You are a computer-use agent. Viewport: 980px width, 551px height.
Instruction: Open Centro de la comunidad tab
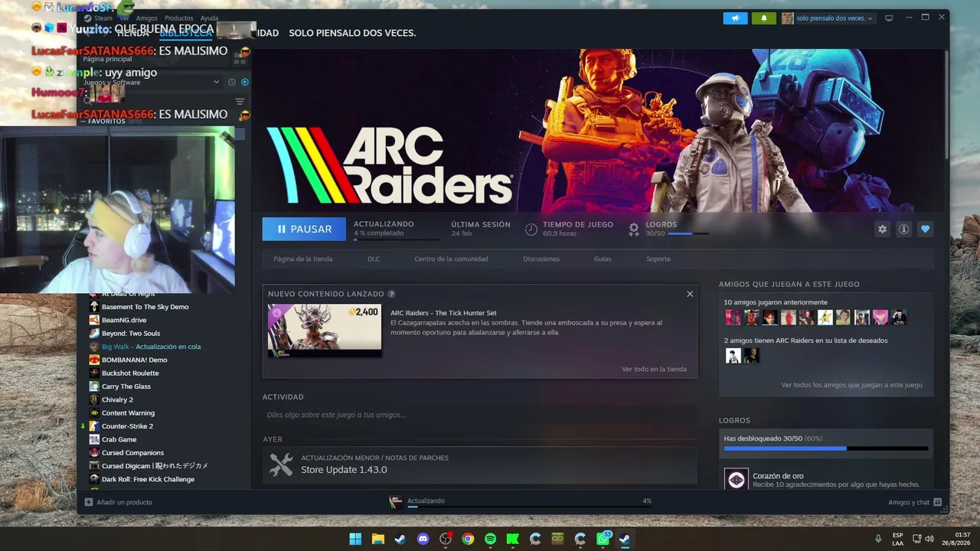point(451,259)
